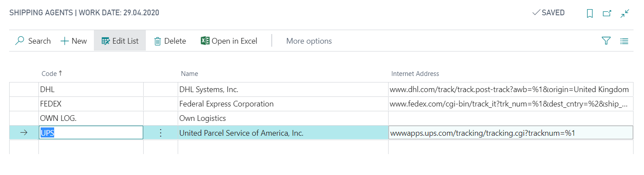Toggle the list view layout icon

[x=624, y=41]
